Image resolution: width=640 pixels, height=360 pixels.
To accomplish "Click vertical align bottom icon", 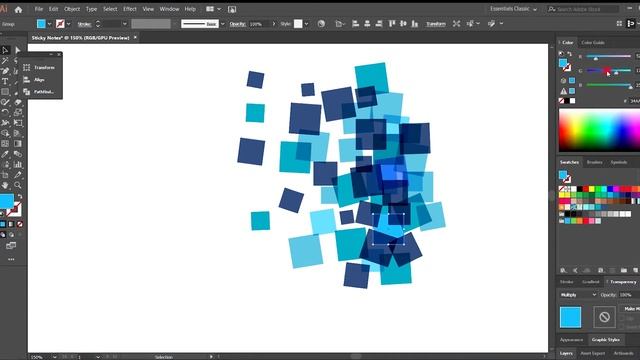I will 415,24.
